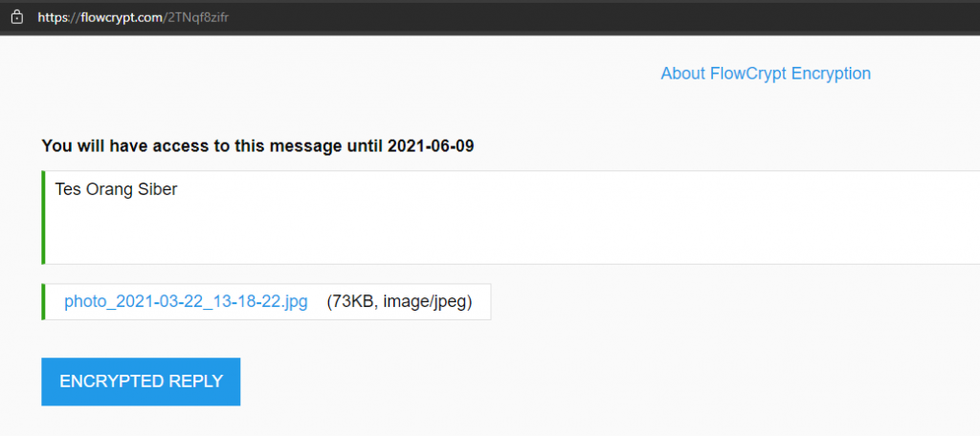Click blank page area right of ENCRYPTED REPLY
The height and width of the screenshot is (436, 980).
click(563, 381)
